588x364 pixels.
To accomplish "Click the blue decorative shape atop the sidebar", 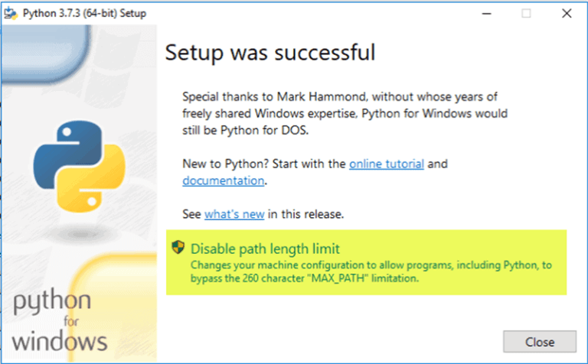I will pyautogui.click(x=45, y=54).
